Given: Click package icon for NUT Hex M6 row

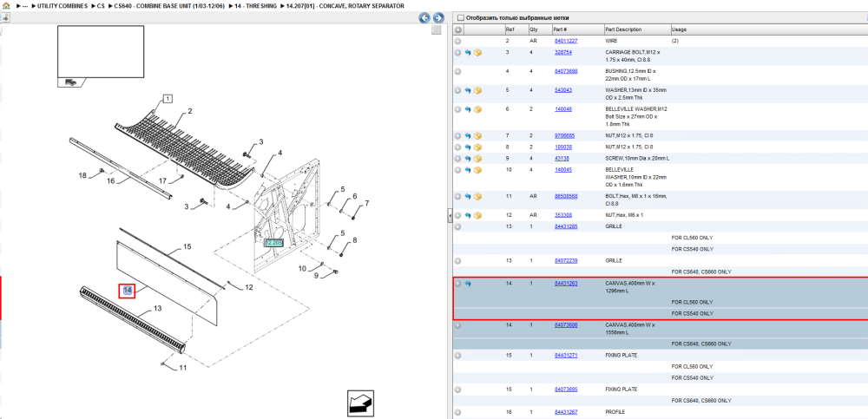Looking at the screenshot, I should [477, 215].
